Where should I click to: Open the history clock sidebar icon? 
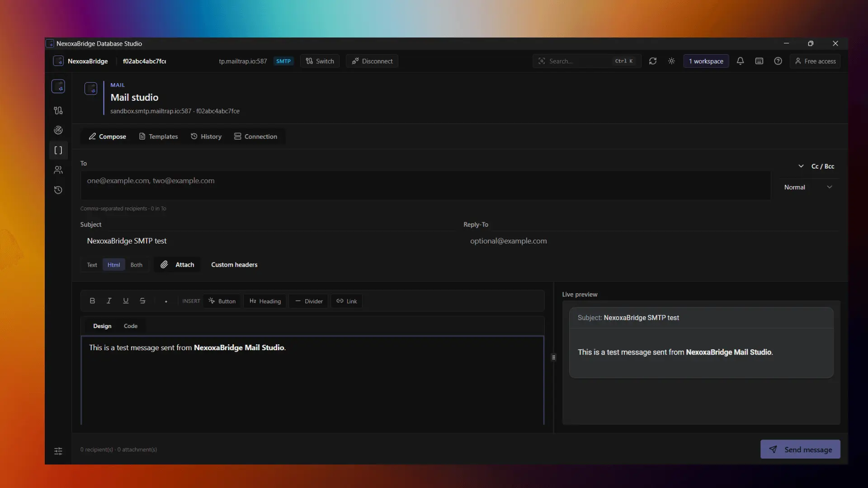pyautogui.click(x=58, y=190)
